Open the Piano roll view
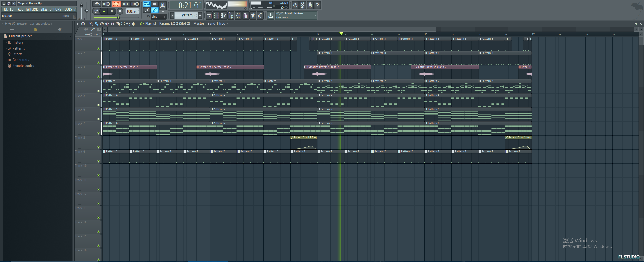Viewport: 644px width, 262px height. coord(223,16)
